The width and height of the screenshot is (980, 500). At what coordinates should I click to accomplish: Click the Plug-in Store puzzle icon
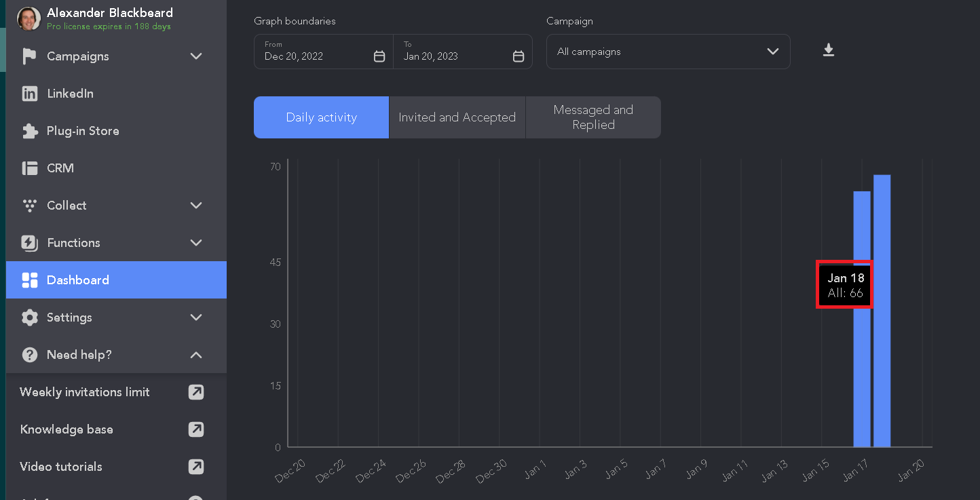[30, 131]
